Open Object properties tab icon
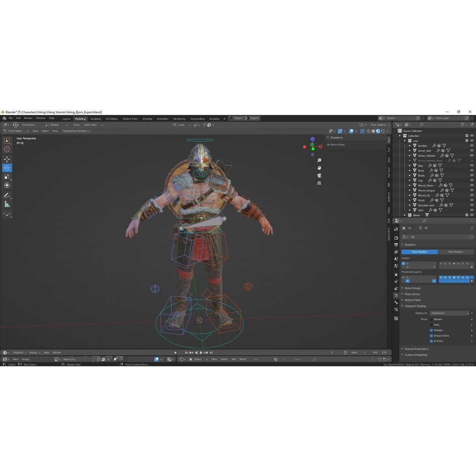The height and width of the screenshot is (476, 476). (396, 275)
